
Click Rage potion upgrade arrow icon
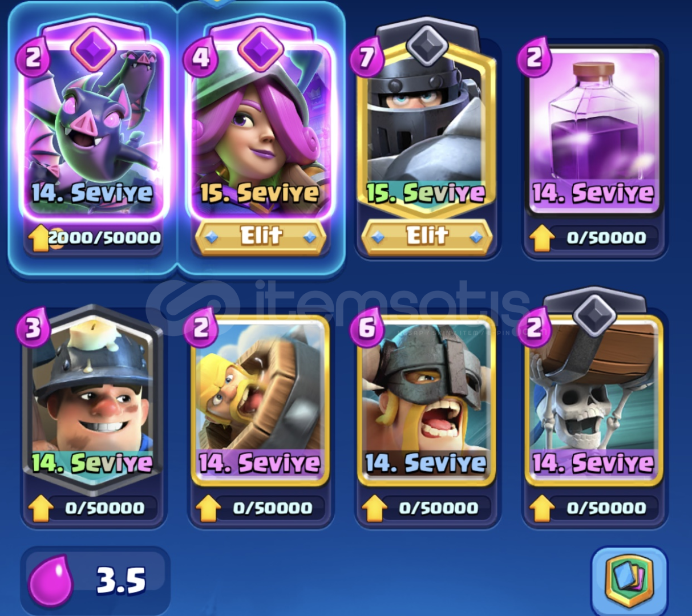pos(541,238)
